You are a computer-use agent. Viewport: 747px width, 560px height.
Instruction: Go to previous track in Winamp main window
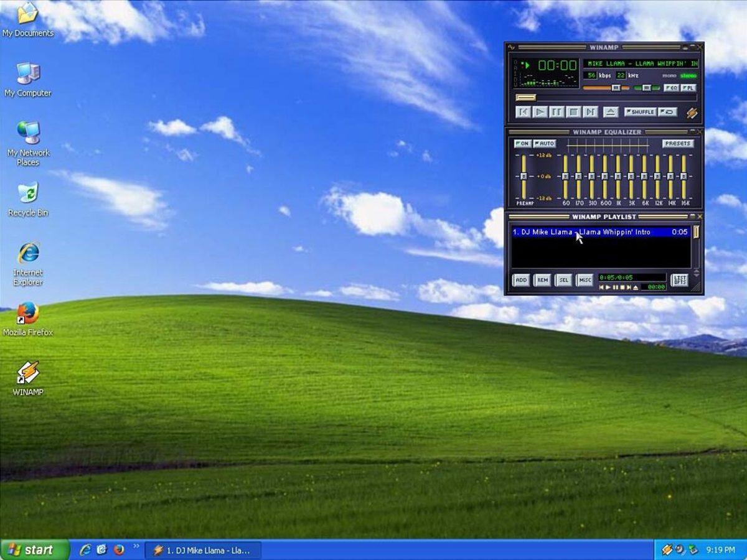pyautogui.click(x=523, y=112)
